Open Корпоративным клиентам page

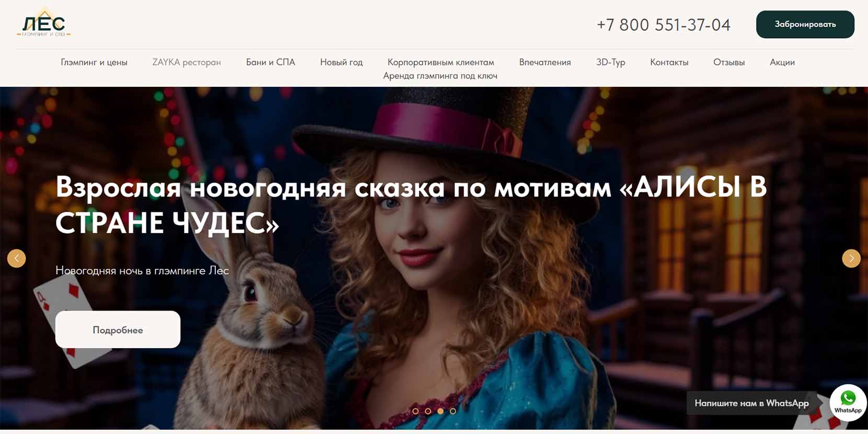coord(441,62)
